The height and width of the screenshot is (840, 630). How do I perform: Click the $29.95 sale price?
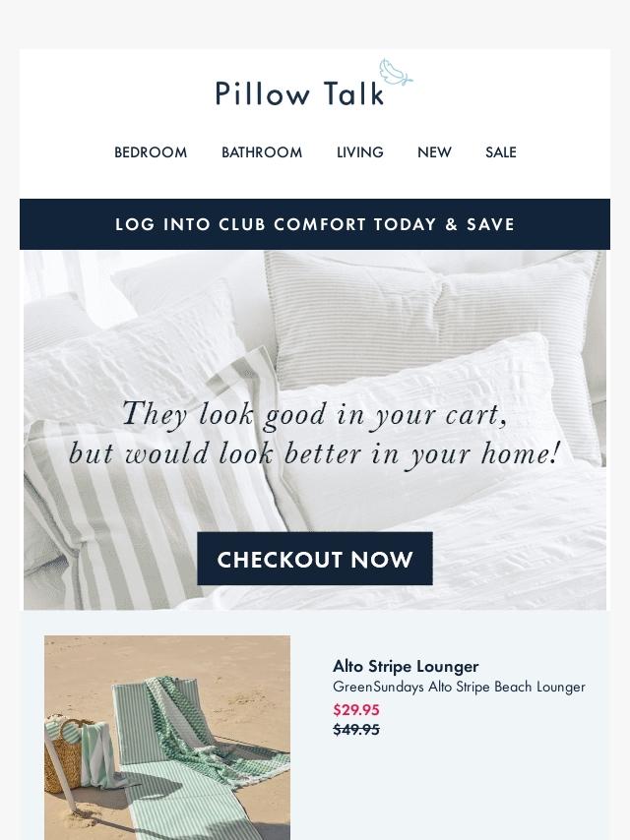[356, 710]
